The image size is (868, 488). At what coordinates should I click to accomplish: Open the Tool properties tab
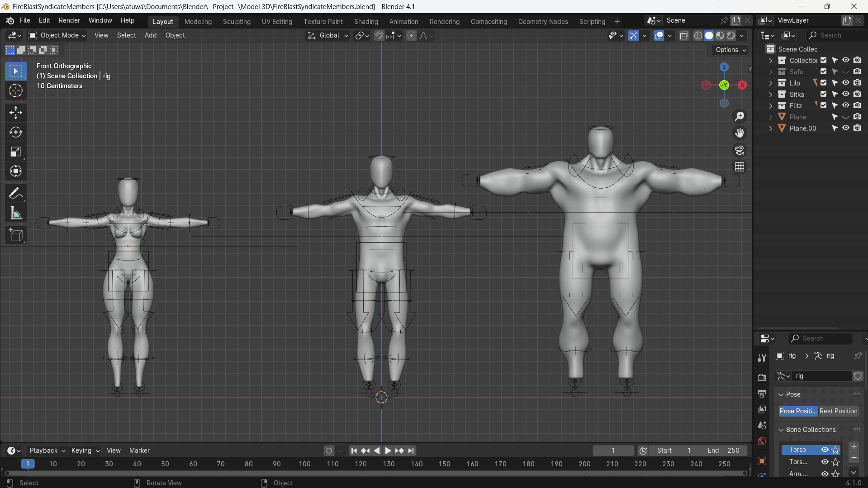[x=762, y=358]
